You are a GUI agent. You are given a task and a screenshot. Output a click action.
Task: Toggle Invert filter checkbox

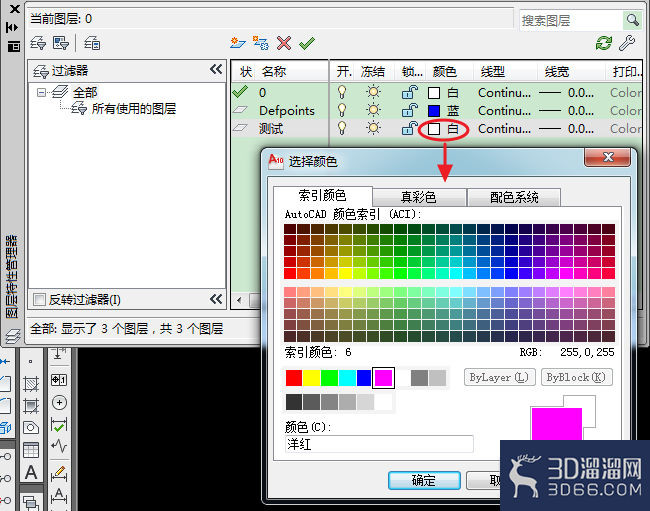(x=39, y=299)
